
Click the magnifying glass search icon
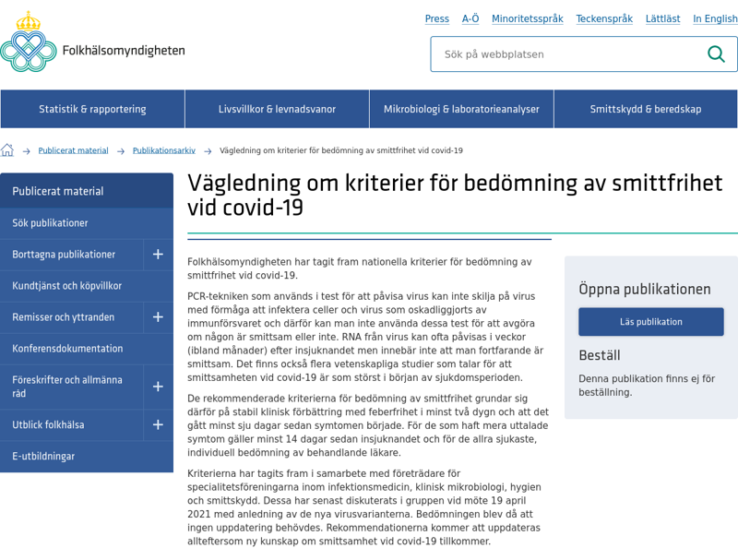coord(716,54)
